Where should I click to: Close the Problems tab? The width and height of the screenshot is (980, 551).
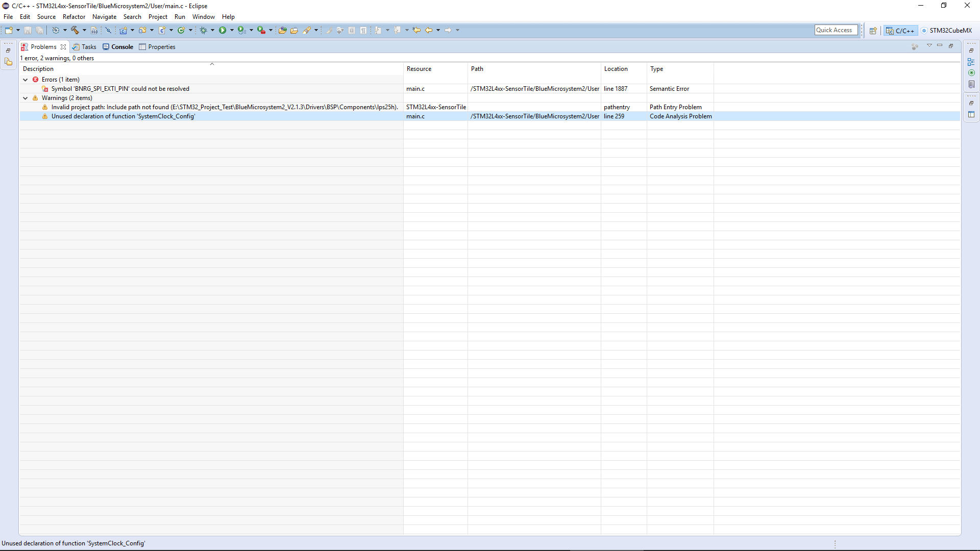[x=63, y=47]
